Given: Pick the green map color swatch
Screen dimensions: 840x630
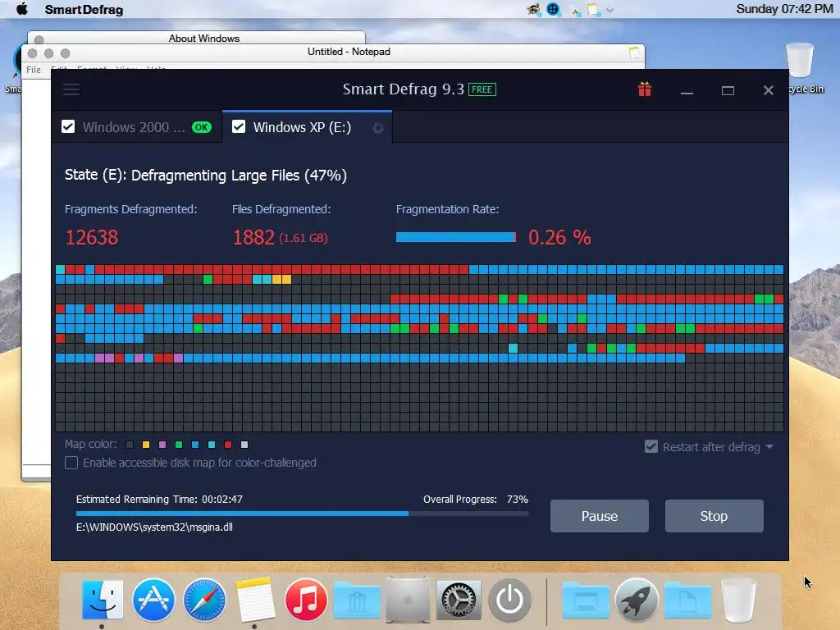Looking at the screenshot, I should click(x=179, y=445).
